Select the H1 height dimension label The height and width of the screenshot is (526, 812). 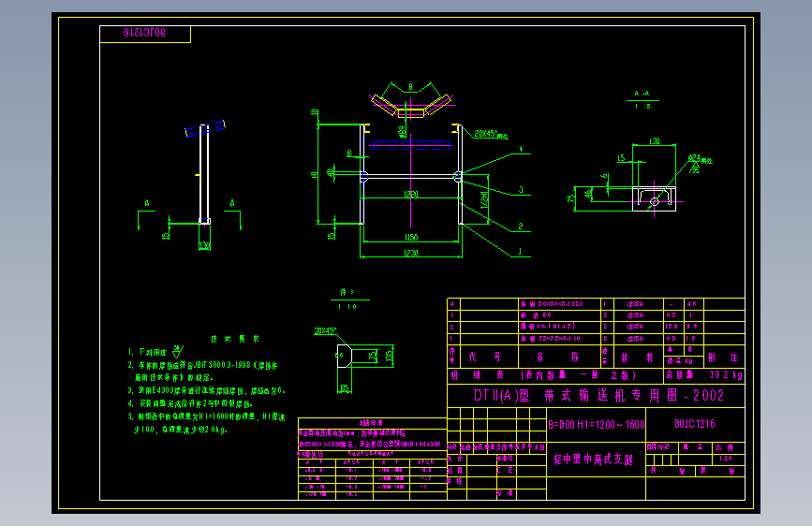[314, 174]
